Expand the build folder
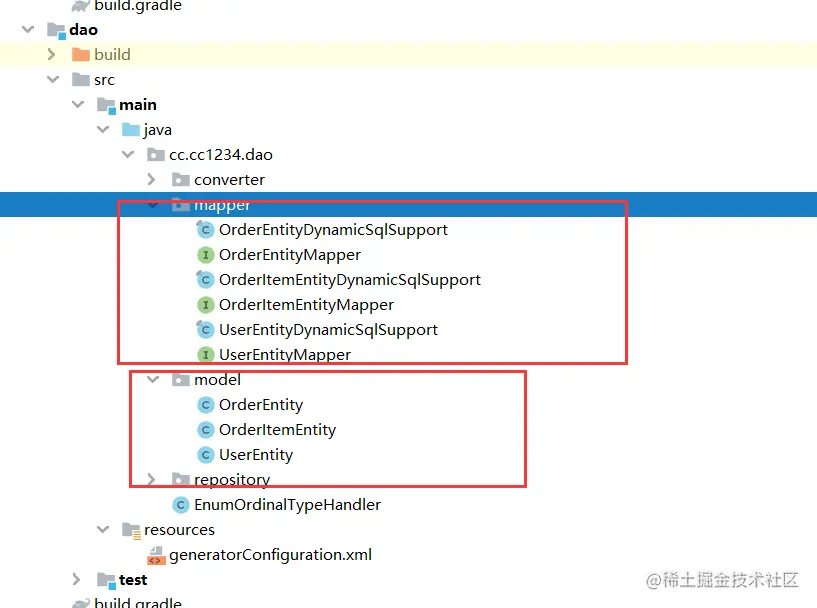Screen dimensions: 817x608 51,54
